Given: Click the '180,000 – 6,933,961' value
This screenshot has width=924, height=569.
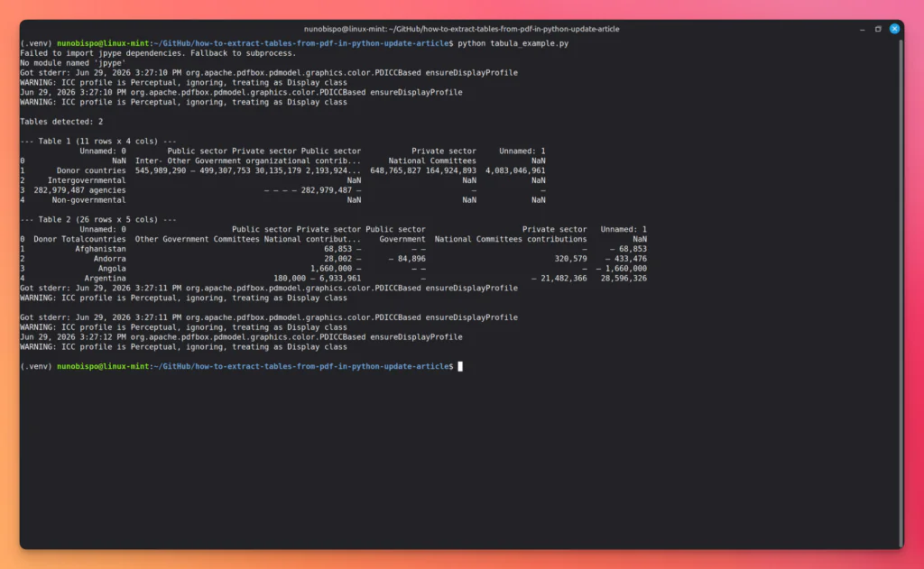Looking at the screenshot, I should 317,279.
